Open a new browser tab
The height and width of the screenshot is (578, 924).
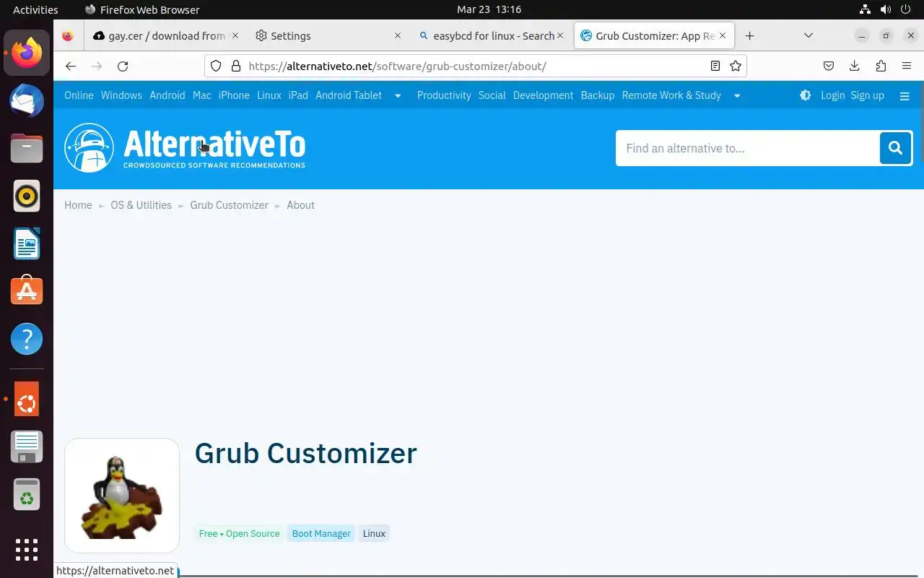tap(749, 35)
